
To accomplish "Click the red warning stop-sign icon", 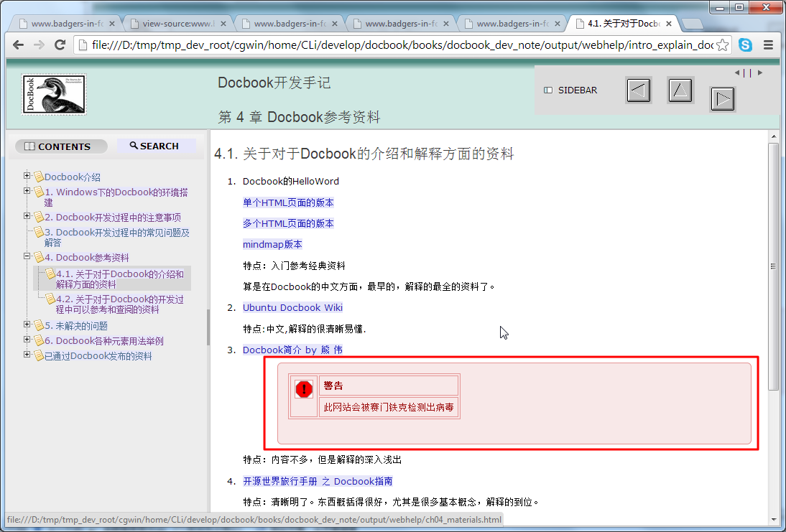I will pyautogui.click(x=304, y=389).
